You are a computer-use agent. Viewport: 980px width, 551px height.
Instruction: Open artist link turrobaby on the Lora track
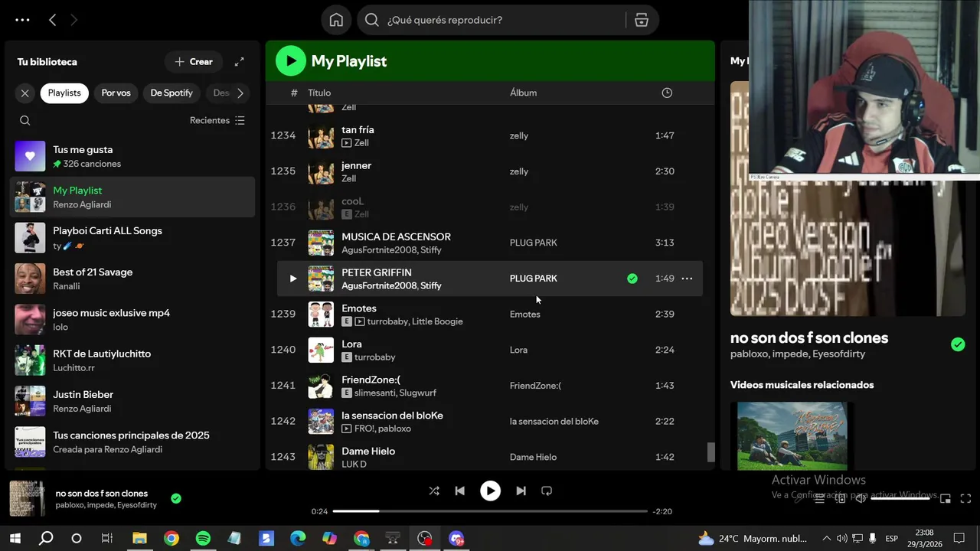coord(374,357)
